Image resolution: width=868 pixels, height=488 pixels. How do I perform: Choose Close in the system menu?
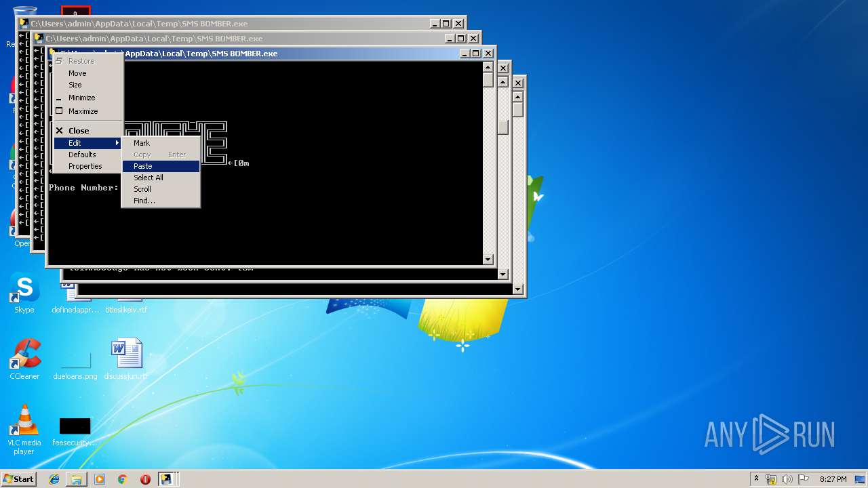(x=87, y=131)
